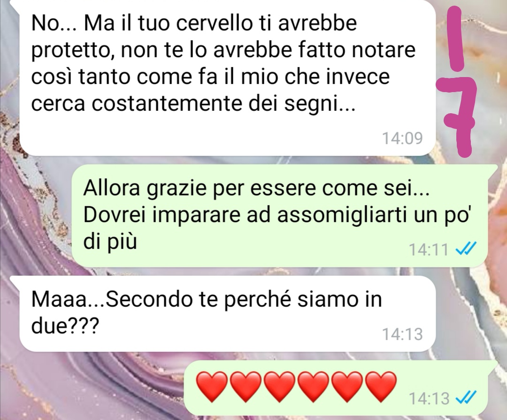The image size is (507, 420).
Task: Tap the 14:13 timestamp of the hearts message
Action: (429, 398)
